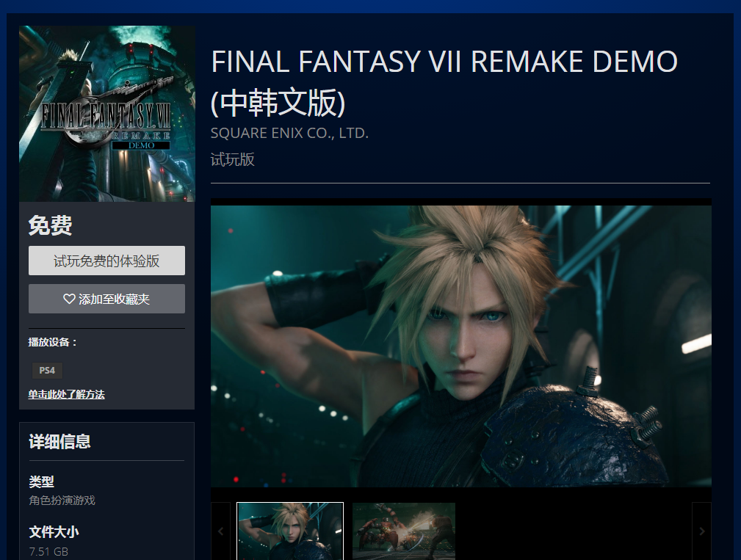741x560 pixels.
Task: Click the 角色扮演游戏 genre value
Action: click(x=62, y=501)
